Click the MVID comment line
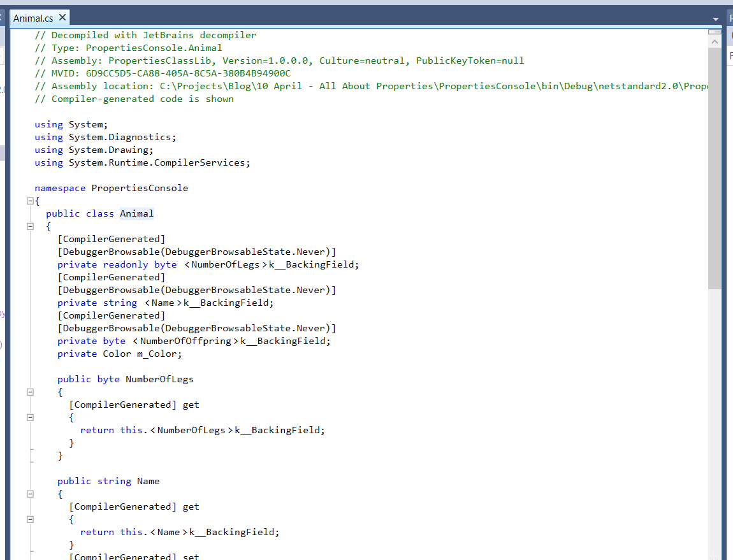 point(163,73)
